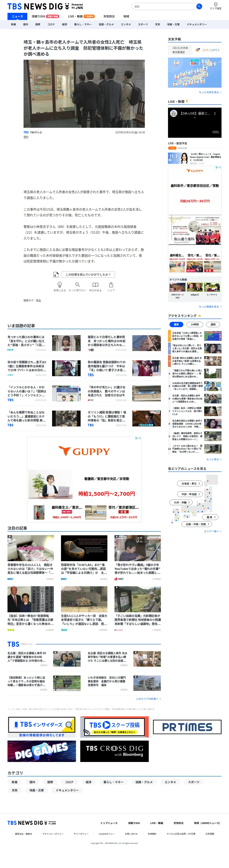The height and width of the screenshot is (868, 229).
Task: Open 地域 main tab
Action: tap(126, 16)
